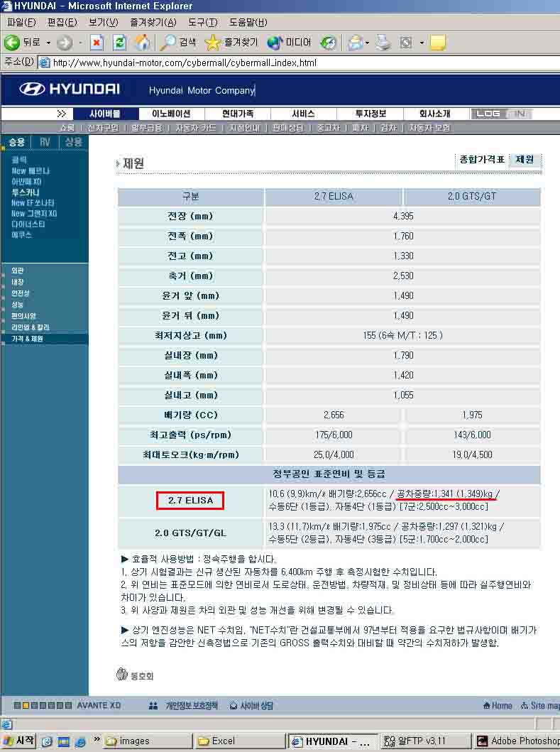Click the double-arrow icon before 사이버몰

click(x=61, y=114)
